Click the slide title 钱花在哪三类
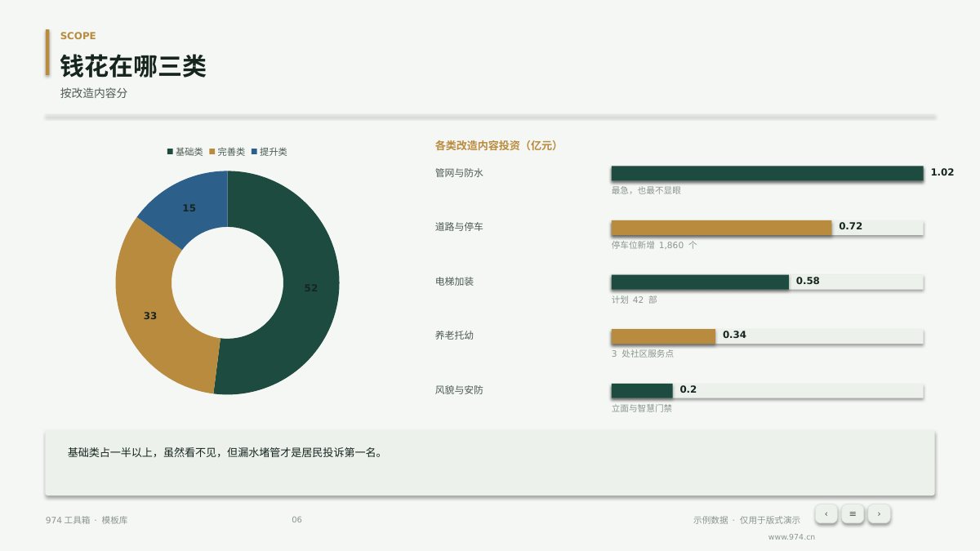 [x=133, y=66]
